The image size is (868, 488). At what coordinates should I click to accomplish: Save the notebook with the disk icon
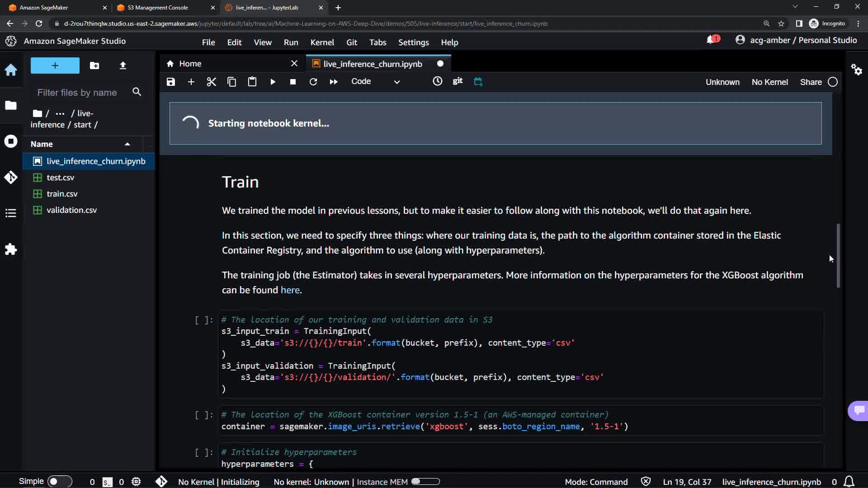tap(170, 82)
